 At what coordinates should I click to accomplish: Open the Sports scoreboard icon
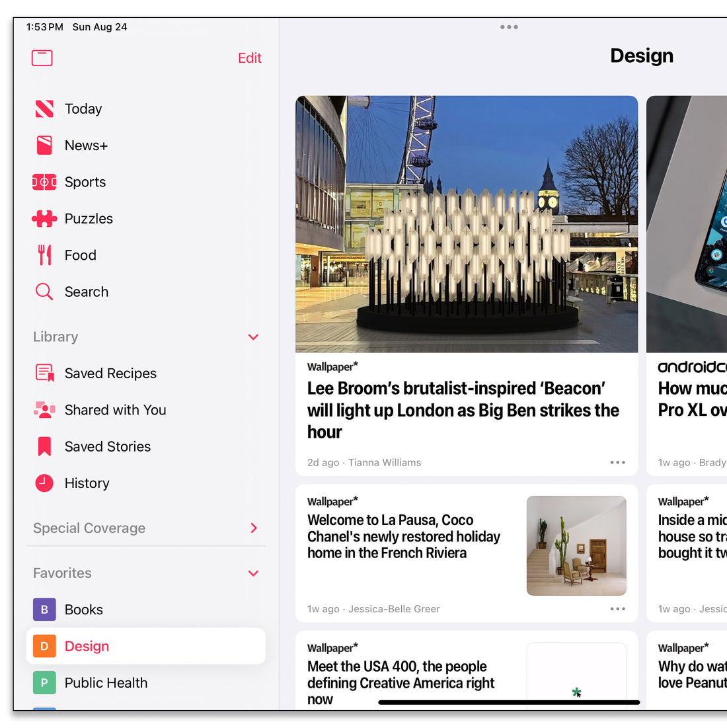(44, 182)
